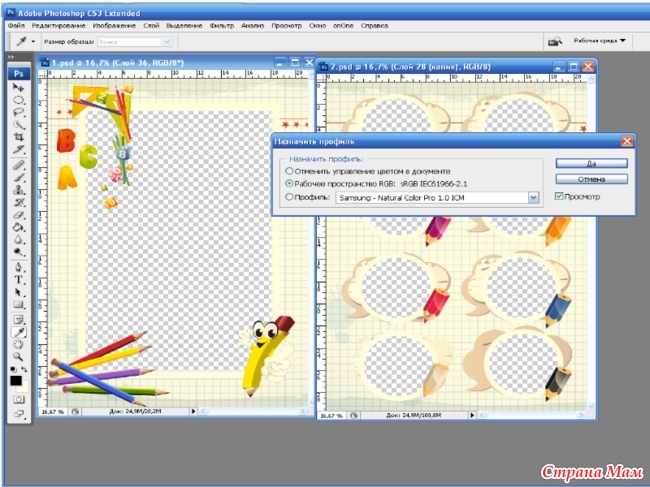
Task: Select the Move tool
Action: point(18,88)
